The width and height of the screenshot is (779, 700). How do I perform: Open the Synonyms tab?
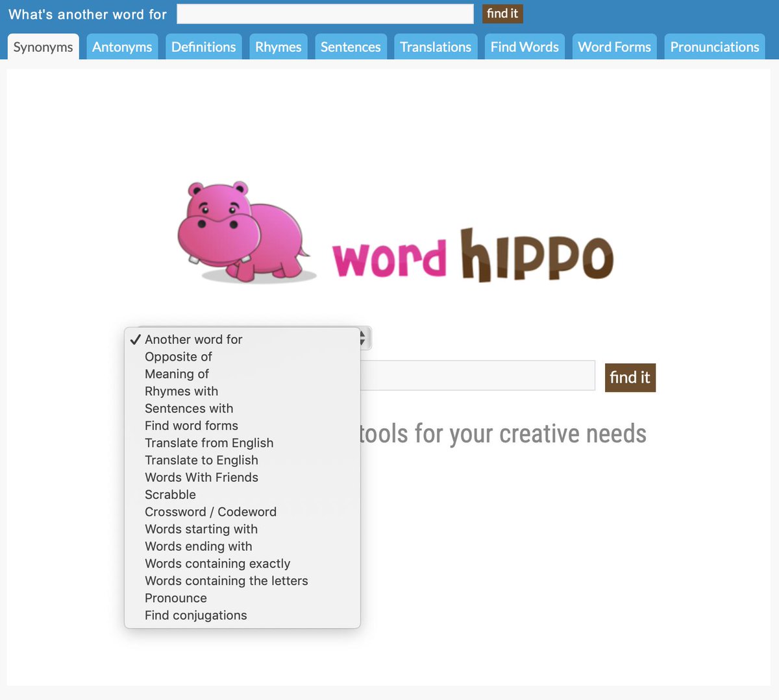coord(43,47)
